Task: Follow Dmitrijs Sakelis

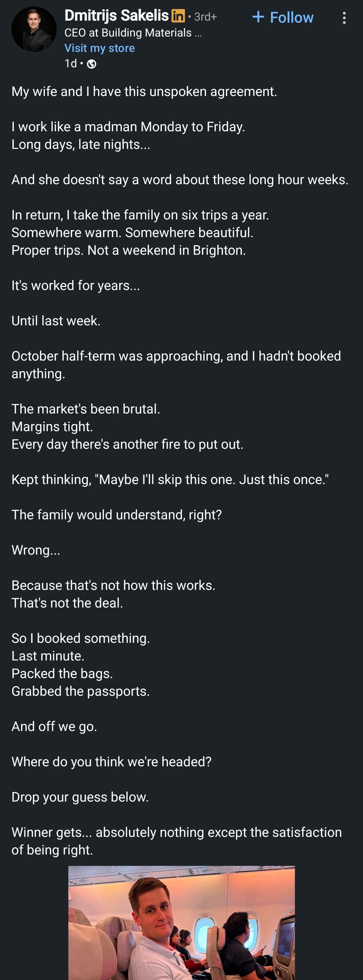Action: click(x=283, y=17)
